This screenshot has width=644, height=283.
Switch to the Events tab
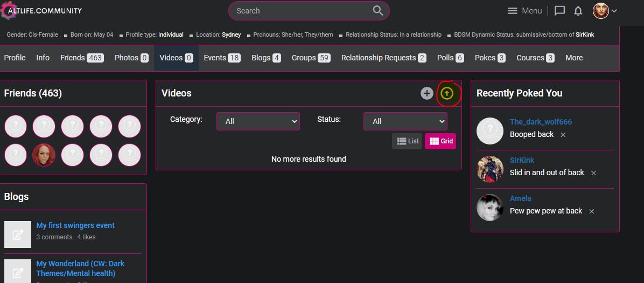coord(221,58)
